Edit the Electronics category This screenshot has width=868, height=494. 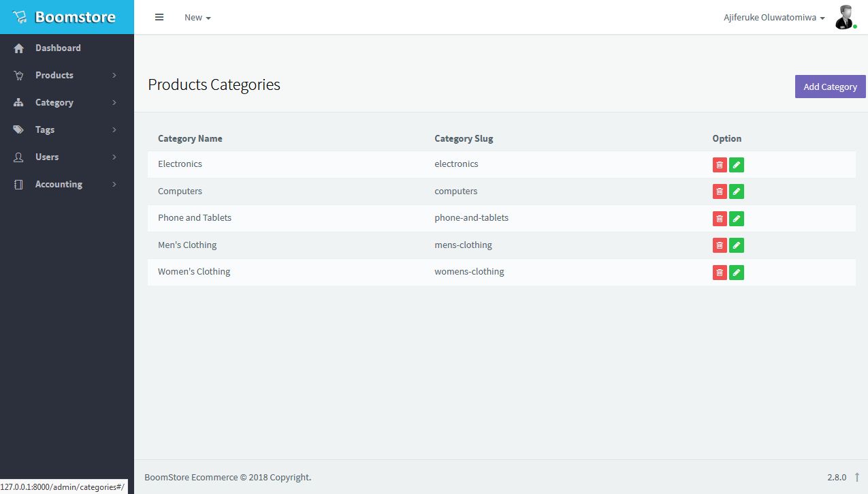[737, 165]
